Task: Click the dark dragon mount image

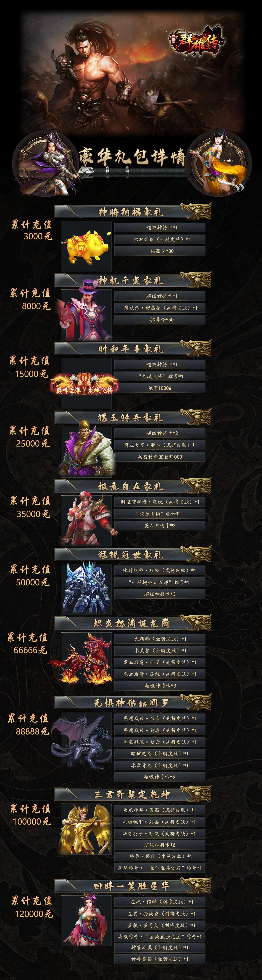Action: click(81, 741)
